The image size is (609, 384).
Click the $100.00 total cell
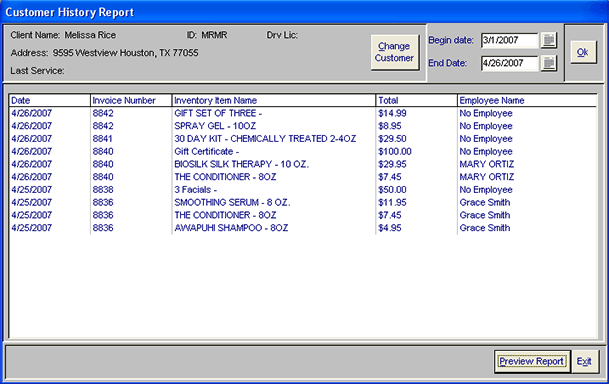(x=395, y=151)
